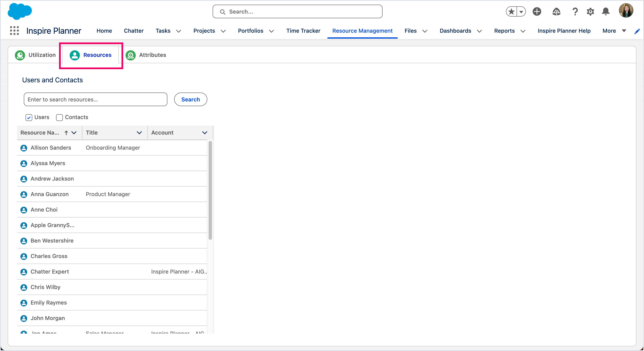Image resolution: width=644 pixels, height=351 pixels.
Task: Click the user icon beside Apple GrannyS...
Action: pos(24,225)
